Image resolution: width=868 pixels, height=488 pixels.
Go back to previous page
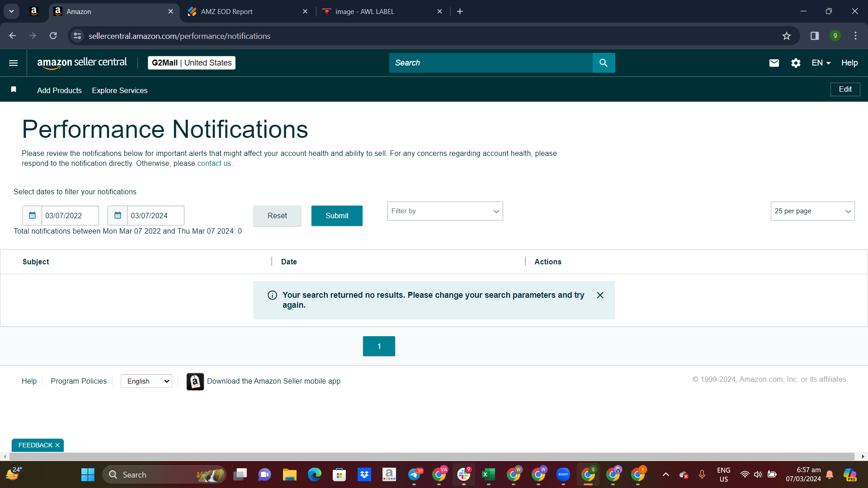[12, 36]
